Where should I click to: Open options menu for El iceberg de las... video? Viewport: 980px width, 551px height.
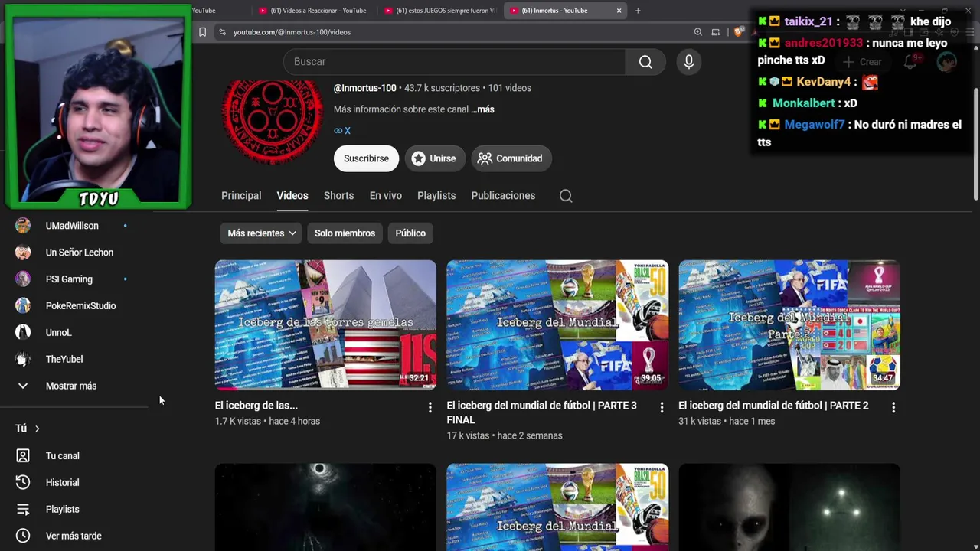430,408
